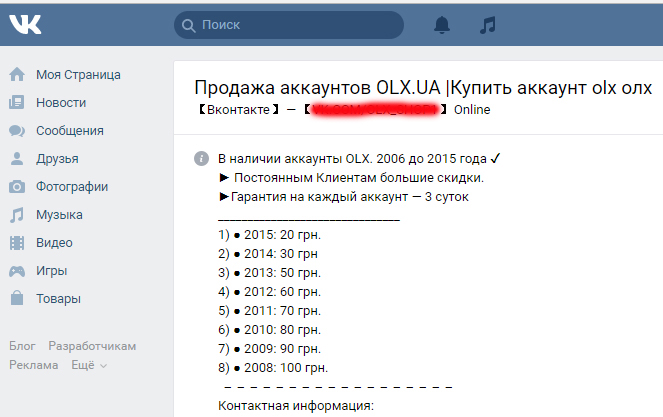The image size is (663, 417).
Task: Expand the Ещё footer dropdown
Action: [x=89, y=365]
